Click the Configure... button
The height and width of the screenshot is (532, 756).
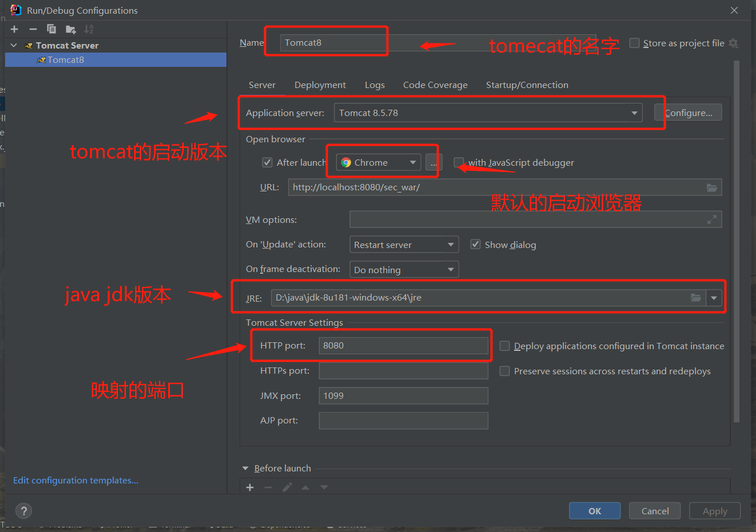pyautogui.click(x=688, y=113)
